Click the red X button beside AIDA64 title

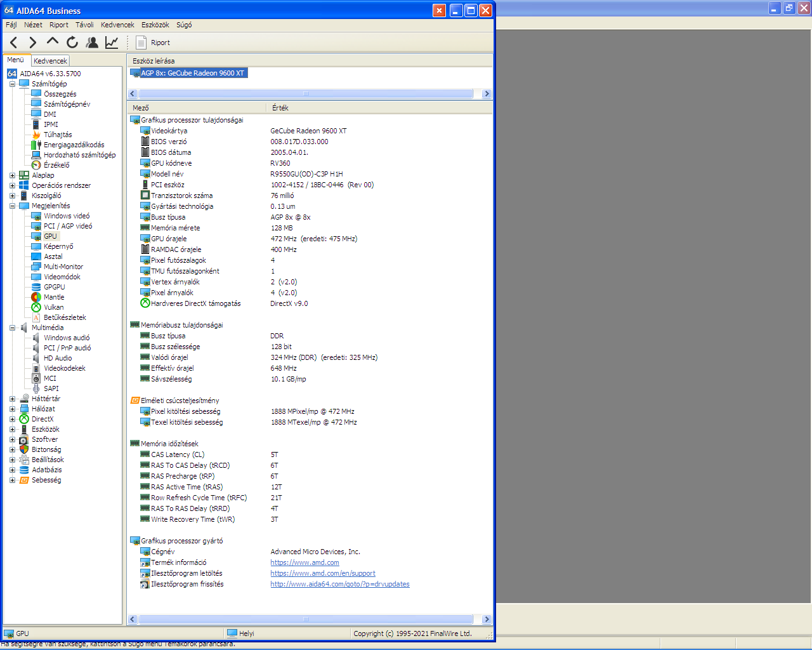click(439, 10)
